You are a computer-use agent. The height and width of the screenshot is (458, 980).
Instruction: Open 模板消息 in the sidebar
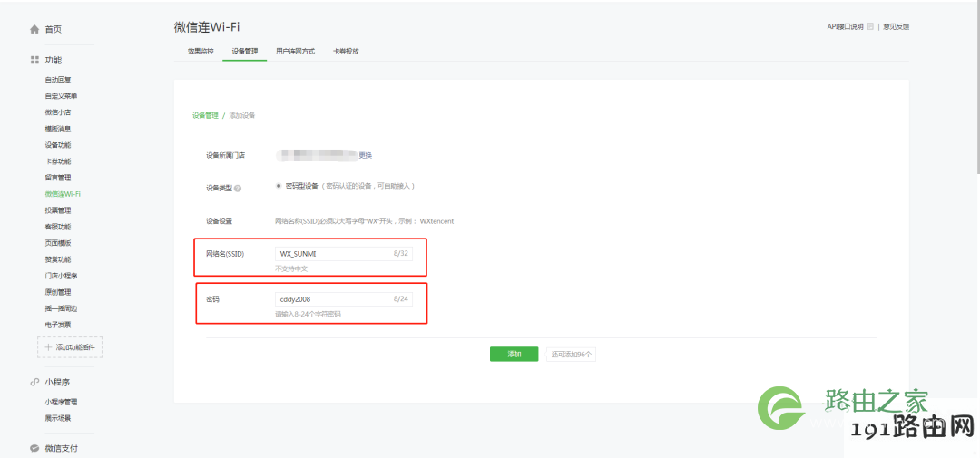tap(57, 129)
